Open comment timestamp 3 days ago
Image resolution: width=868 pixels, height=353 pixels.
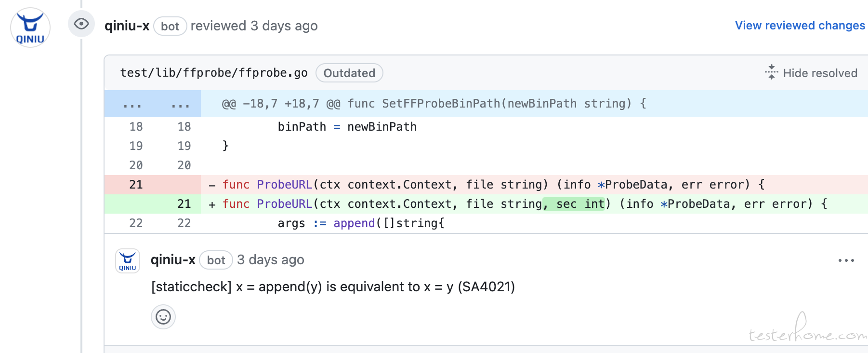pyautogui.click(x=271, y=260)
